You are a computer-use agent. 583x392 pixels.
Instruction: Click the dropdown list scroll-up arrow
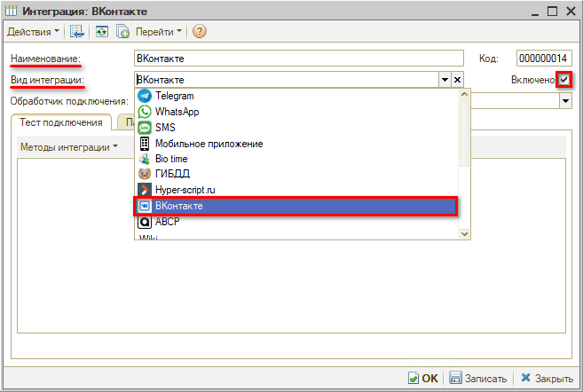point(464,94)
